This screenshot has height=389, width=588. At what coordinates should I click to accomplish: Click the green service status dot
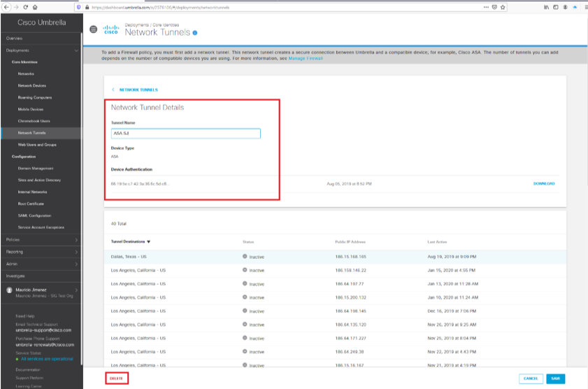click(x=17, y=360)
